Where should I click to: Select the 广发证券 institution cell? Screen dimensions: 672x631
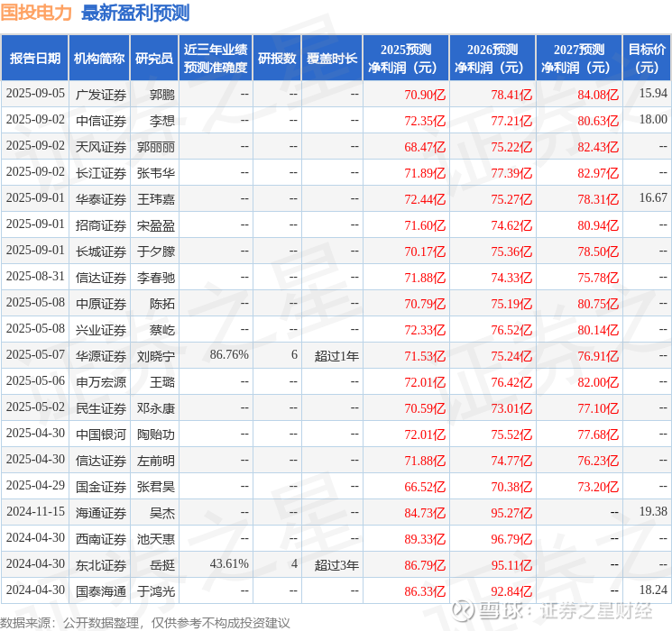(x=101, y=95)
